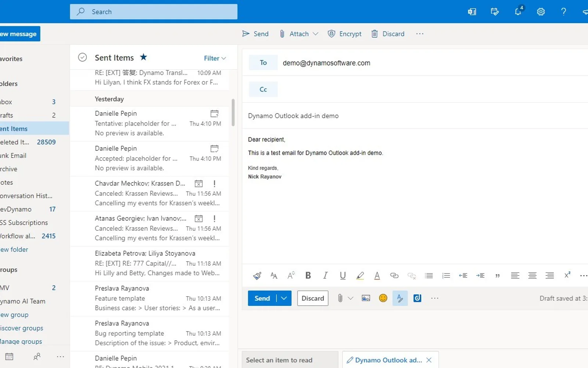
Task: Apply superscript formatting
Action: tap(567, 275)
